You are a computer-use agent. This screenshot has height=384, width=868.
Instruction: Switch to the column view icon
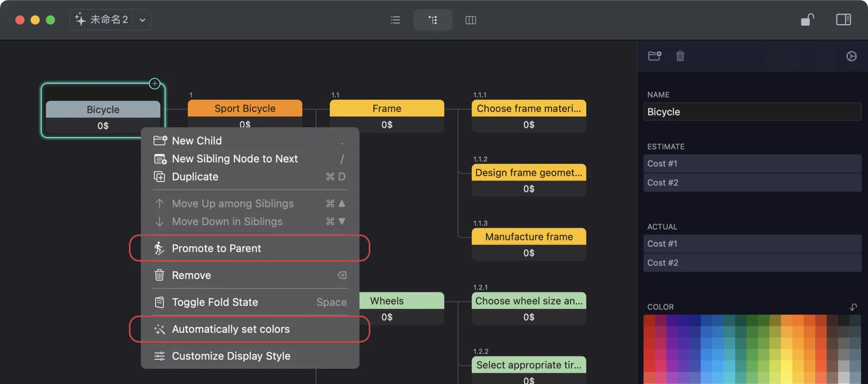click(x=470, y=20)
